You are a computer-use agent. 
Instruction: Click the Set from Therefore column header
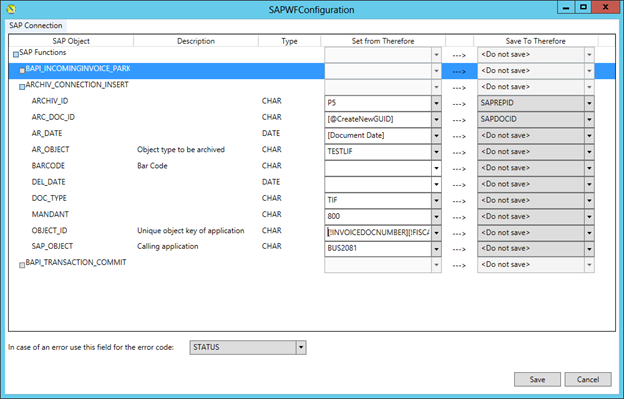pyautogui.click(x=383, y=41)
